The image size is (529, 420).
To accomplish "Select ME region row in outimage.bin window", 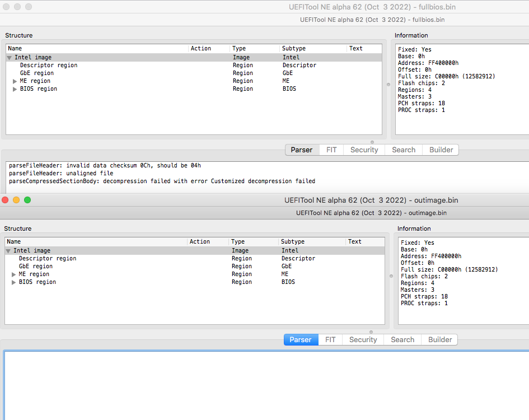I will [x=195, y=274].
